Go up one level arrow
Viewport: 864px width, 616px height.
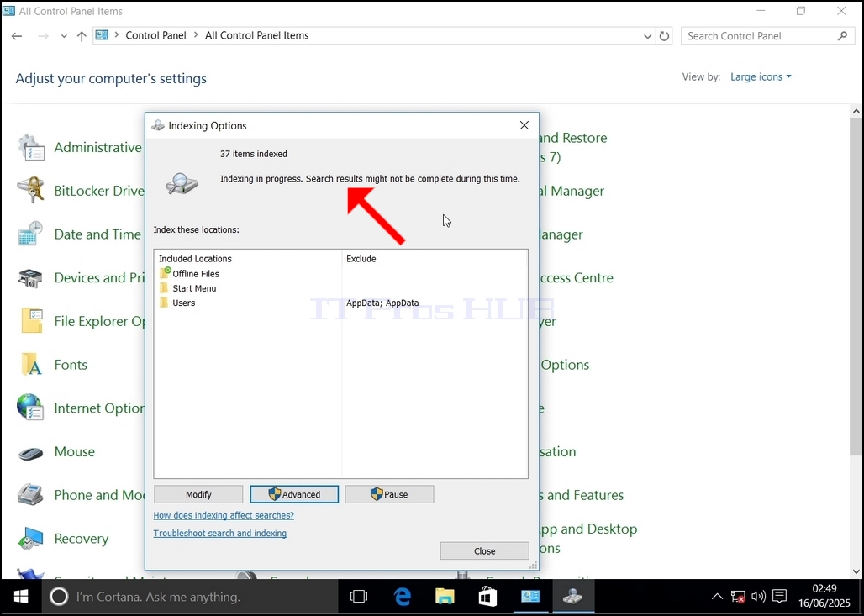click(x=82, y=36)
